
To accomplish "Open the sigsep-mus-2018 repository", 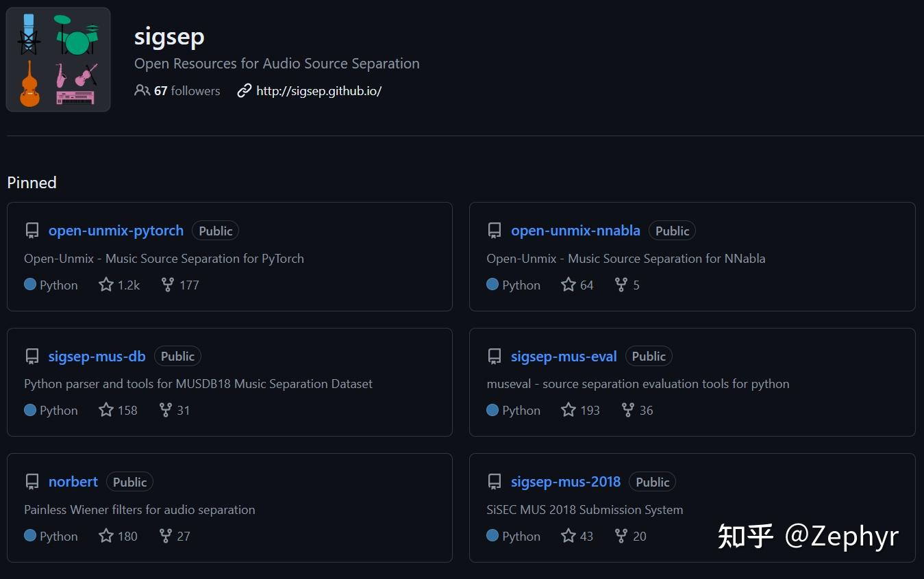I will tap(566, 482).
